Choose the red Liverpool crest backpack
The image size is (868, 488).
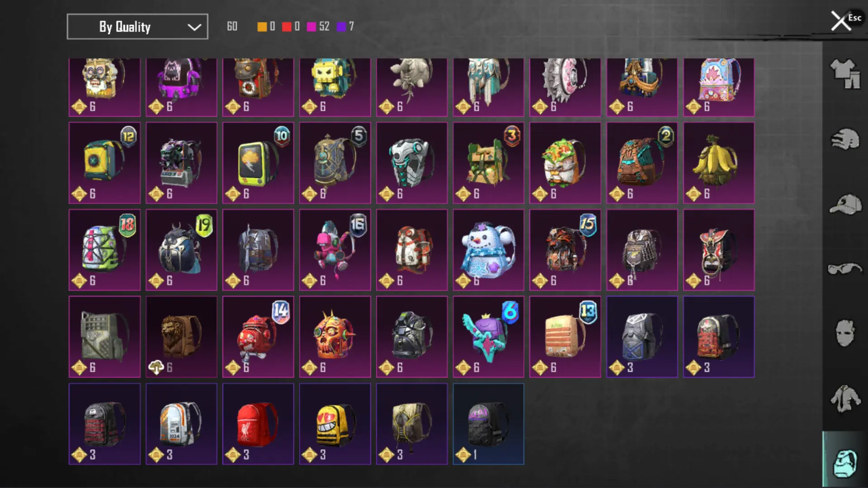coord(258,424)
